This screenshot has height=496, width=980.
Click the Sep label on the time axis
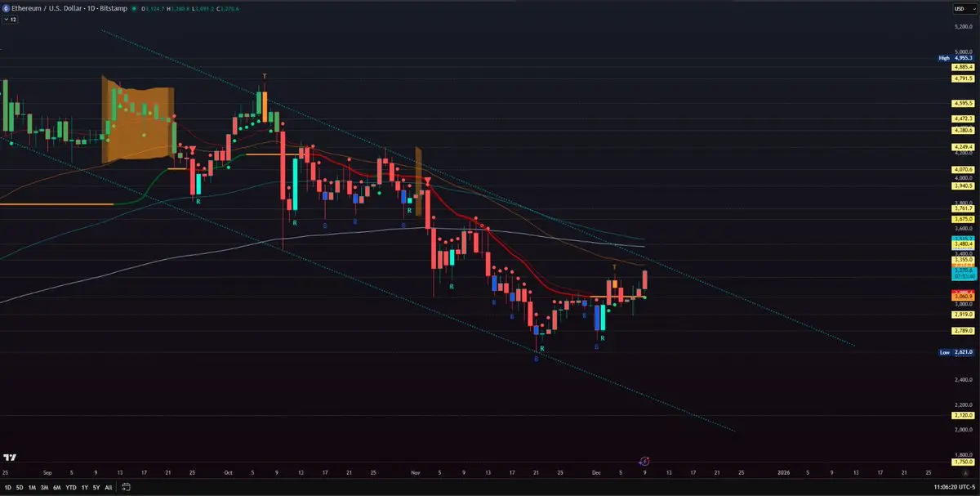tap(47, 472)
